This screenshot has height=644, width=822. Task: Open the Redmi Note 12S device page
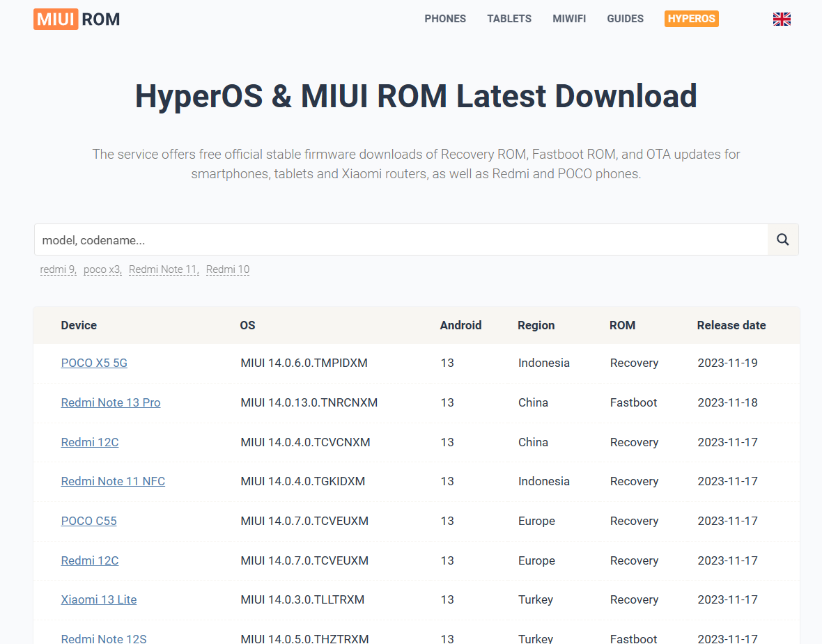(104, 638)
